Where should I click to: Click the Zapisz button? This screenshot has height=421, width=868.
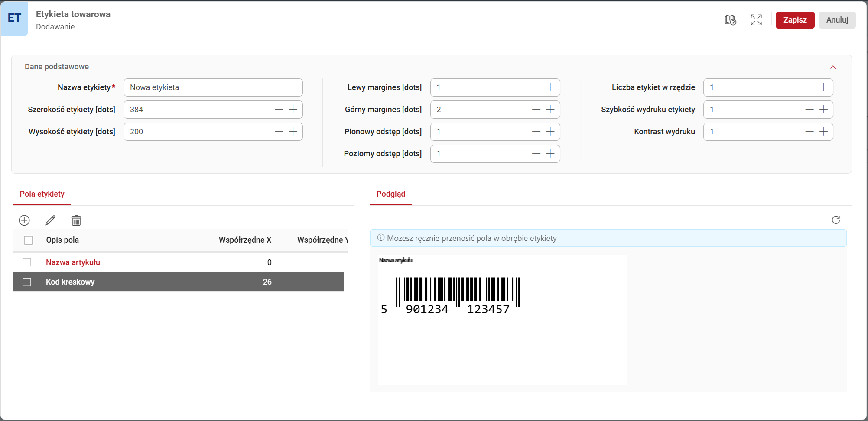coord(795,20)
